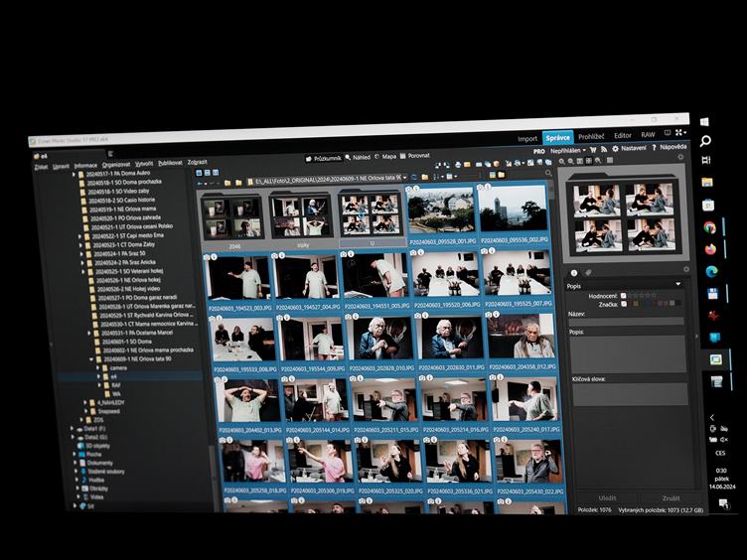Switch to Mapa view

pos(385,156)
